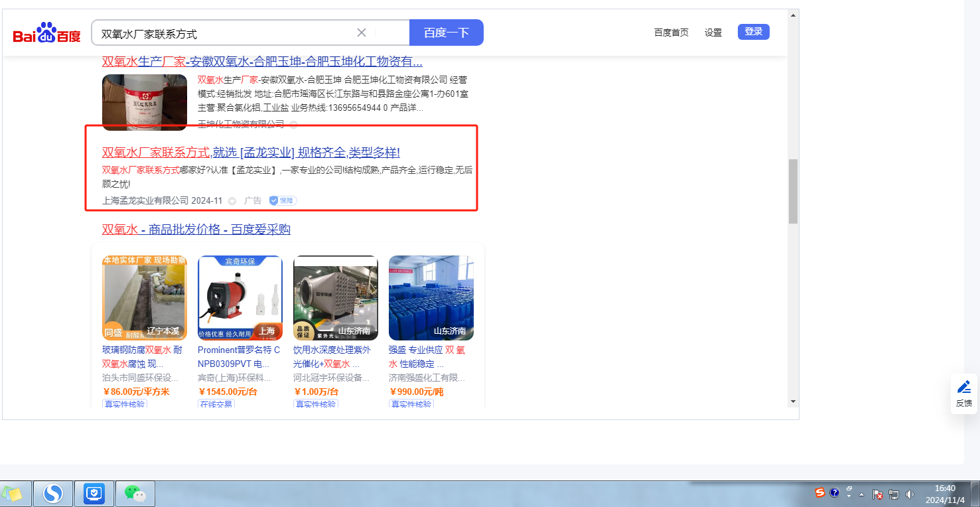
Task: Click the Baidu logo
Action: coord(47,33)
